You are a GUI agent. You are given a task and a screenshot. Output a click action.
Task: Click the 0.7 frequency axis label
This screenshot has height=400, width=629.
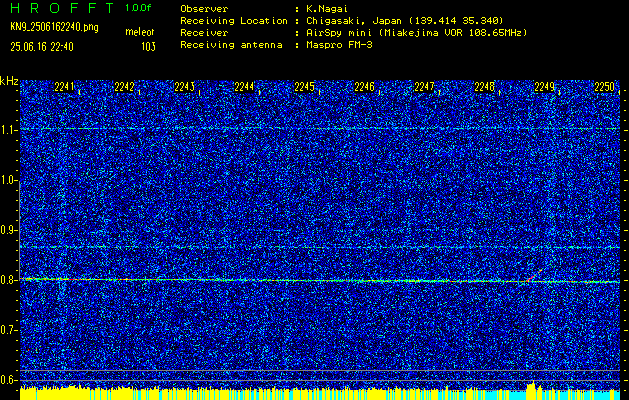pos(8,330)
